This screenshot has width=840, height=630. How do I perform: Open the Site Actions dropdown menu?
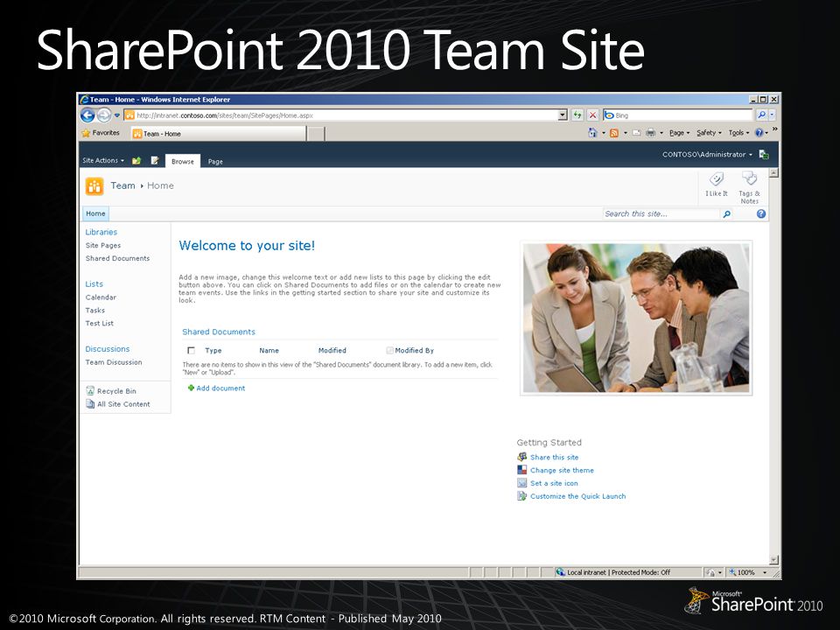tap(103, 161)
